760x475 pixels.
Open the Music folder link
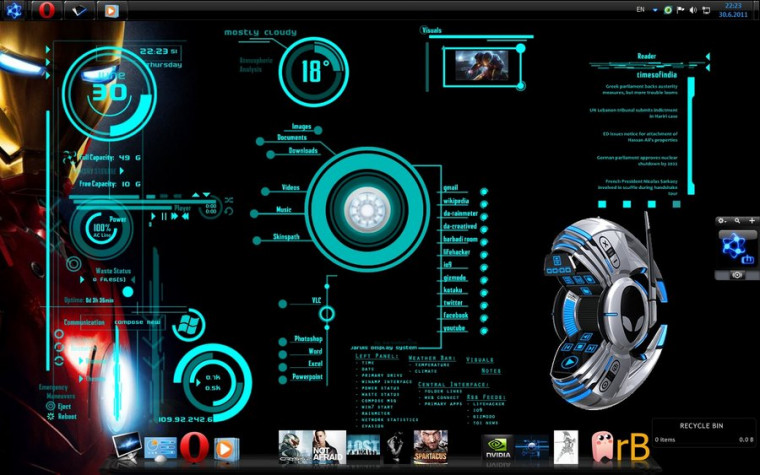click(x=284, y=209)
